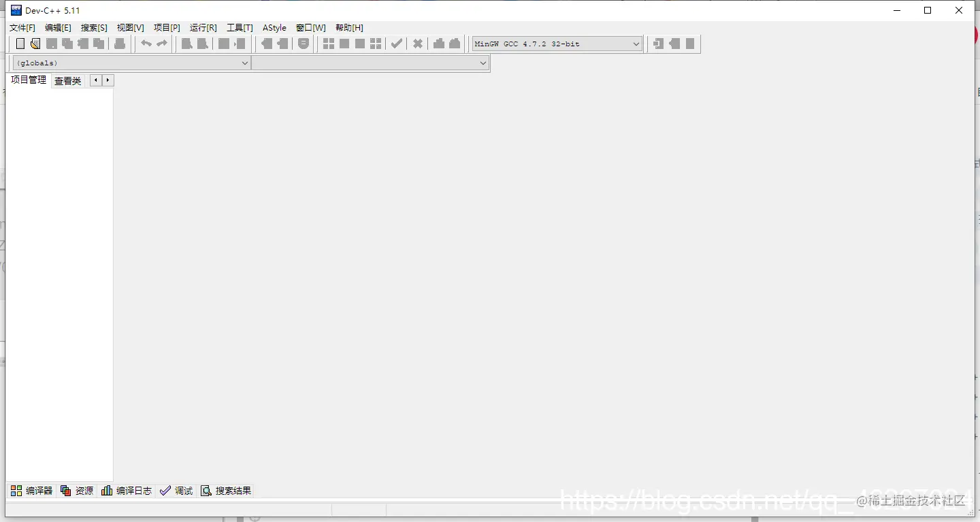Open the 视图[V] menu
The width and height of the screenshot is (980, 522).
click(131, 28)
